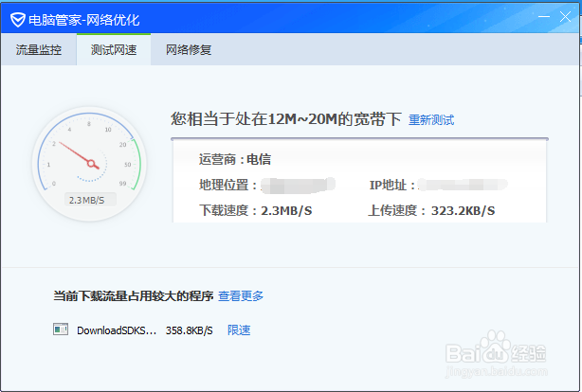Click the speedometer gauge dial
Viewport: 582px width, 392px height.
(x=89, y=164)
